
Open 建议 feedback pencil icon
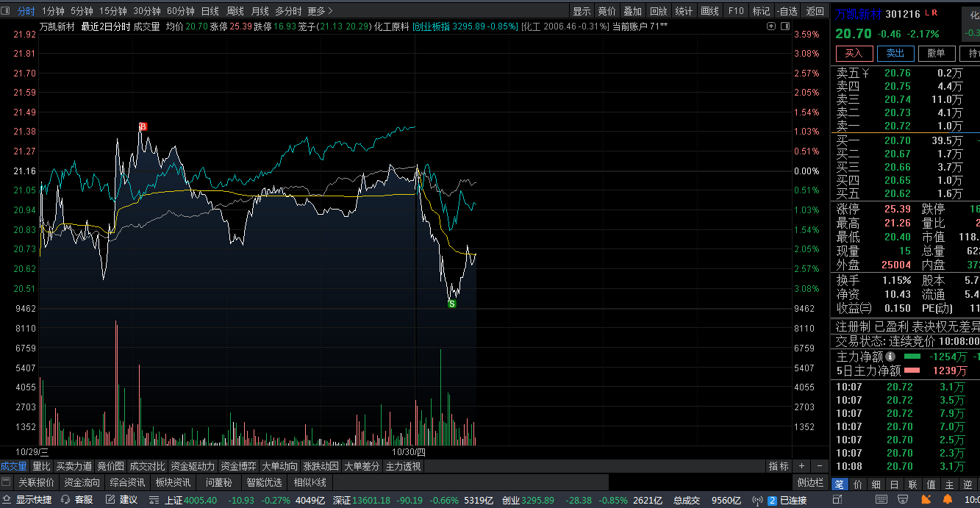(x=121, y=501)
